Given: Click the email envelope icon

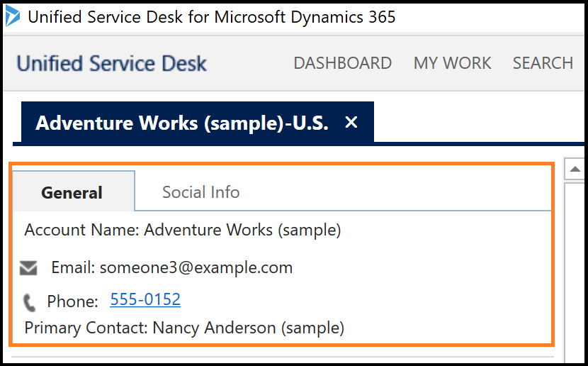Looking at the screenshot, I should coord(28,268).
